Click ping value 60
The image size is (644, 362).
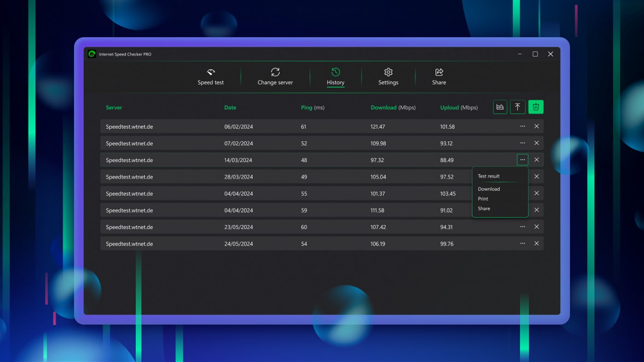click(x=304, y=227)
